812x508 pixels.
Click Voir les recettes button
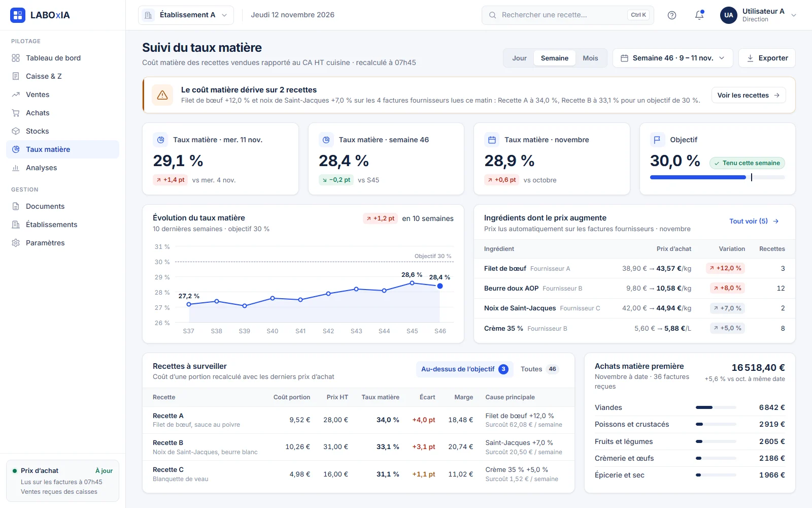pos(749,95)
